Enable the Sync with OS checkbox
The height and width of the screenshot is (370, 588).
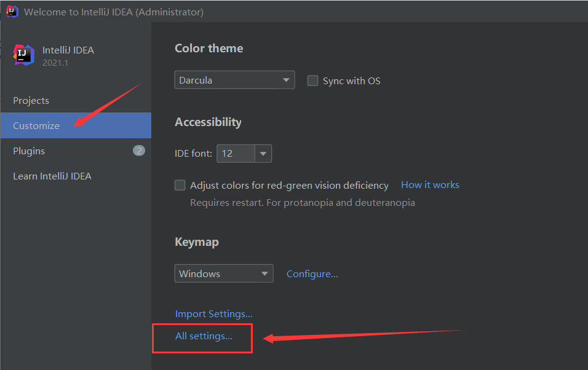(x=313, y=81)
